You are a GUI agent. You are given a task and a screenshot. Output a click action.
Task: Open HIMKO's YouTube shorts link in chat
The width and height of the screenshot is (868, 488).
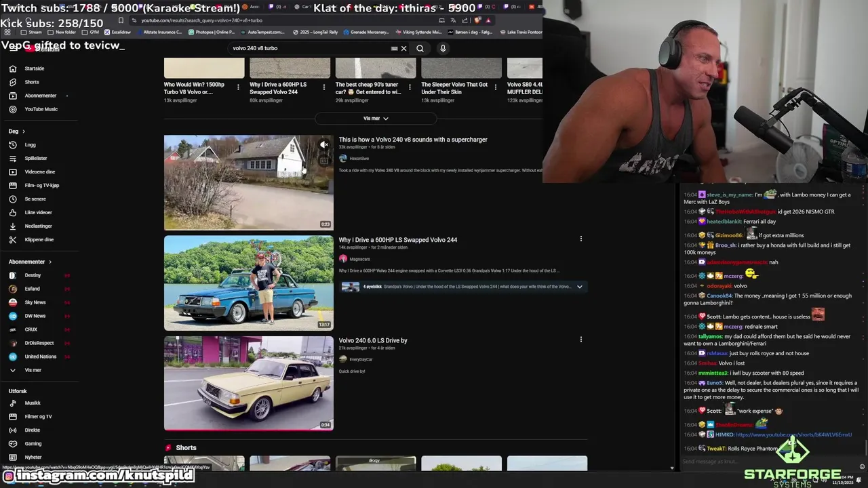click(x=793, y=435)
